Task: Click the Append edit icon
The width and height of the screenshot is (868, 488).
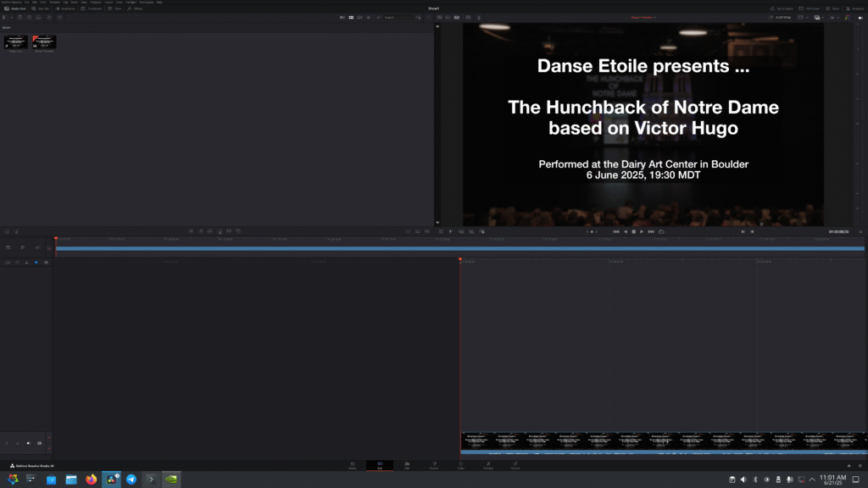Action: (200, 231)
